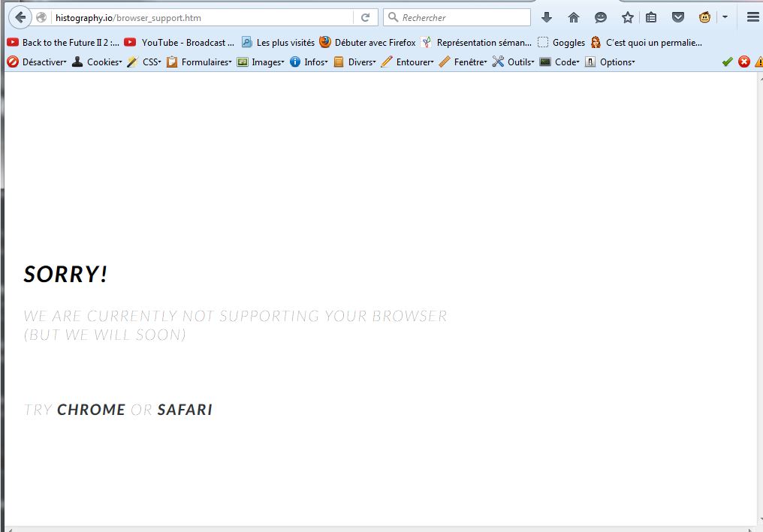
Task: Open Représentation séman... bookmark
Action: (476, 43)
